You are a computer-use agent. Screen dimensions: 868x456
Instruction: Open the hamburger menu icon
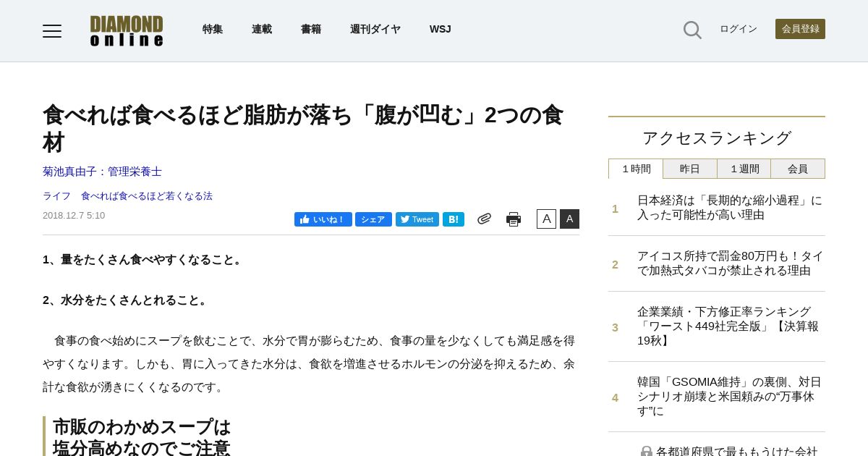coord(52,30)
